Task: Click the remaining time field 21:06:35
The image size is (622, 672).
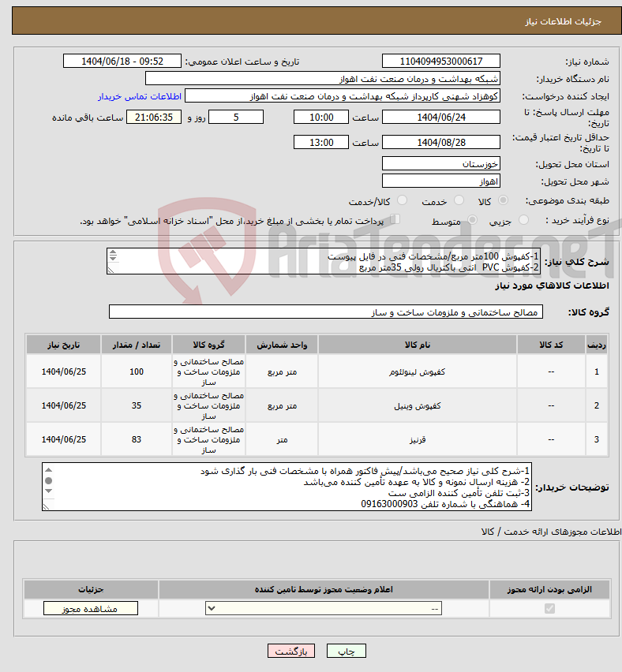Action: [x=154, y=117]
